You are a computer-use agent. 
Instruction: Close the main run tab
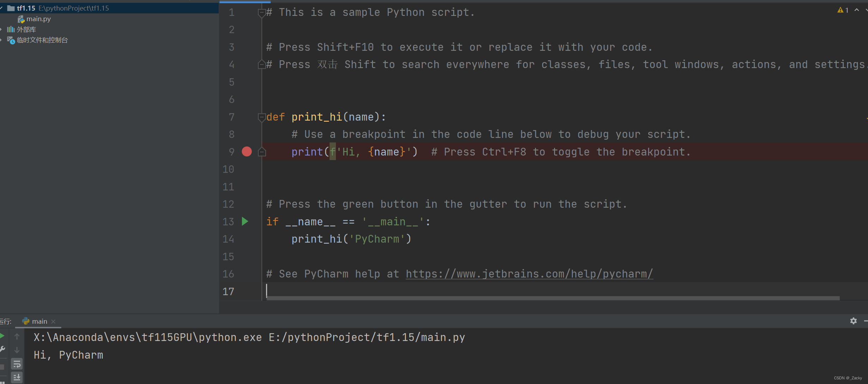[x=53, y=322]
